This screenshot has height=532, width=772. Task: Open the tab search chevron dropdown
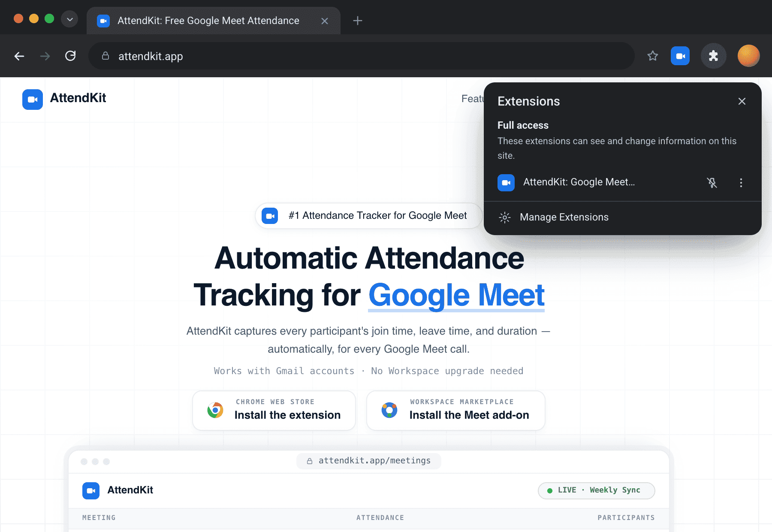(x=69, y=19)
